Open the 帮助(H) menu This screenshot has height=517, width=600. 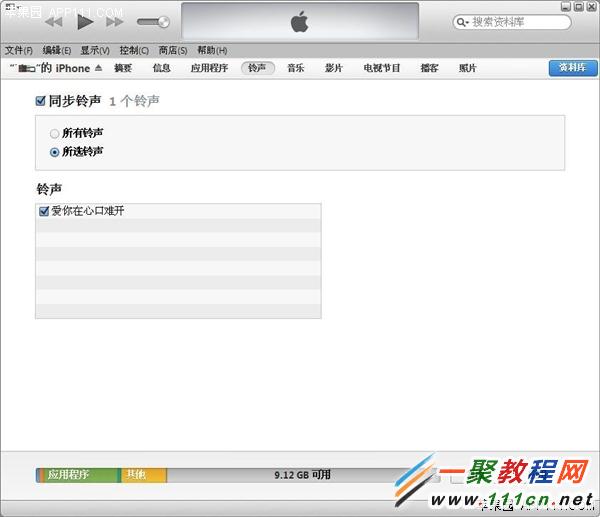click(212, 50)
